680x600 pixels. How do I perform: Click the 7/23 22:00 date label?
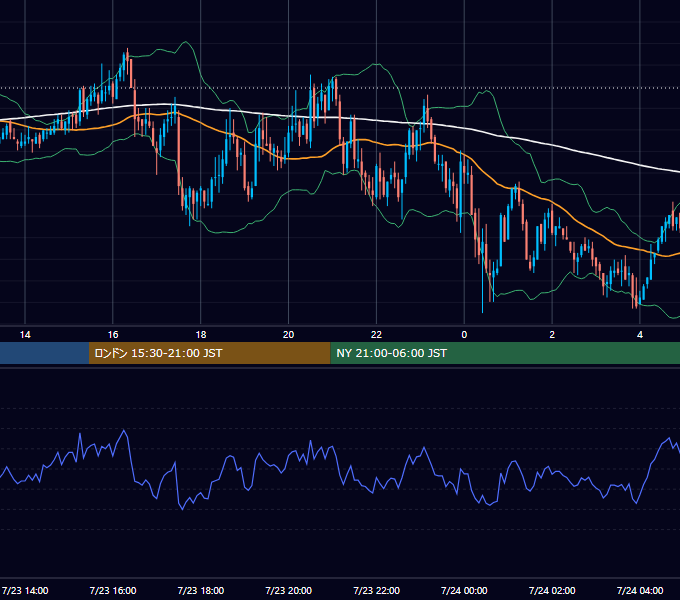coord(376,590)
